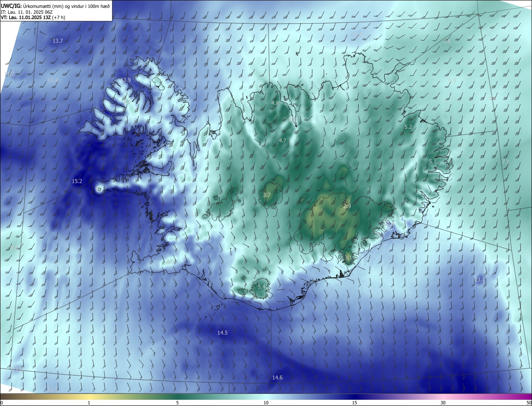The width and height of the screenshot is (532, 406).
Task: Click the 3.7 value on the glacier
Action: tap(267, 195)
